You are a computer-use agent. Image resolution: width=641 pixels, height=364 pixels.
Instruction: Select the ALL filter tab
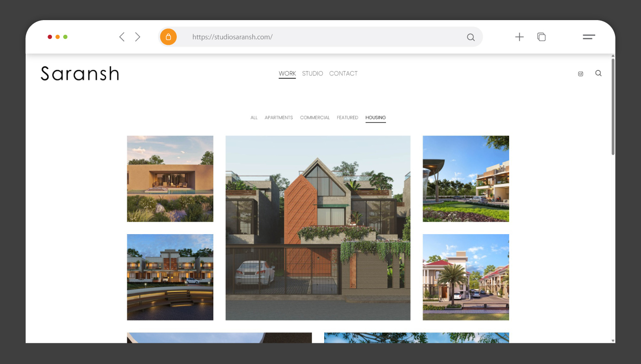click(x=254, y=118)
